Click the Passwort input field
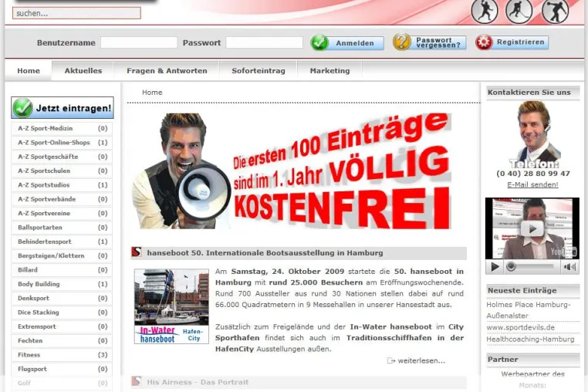This screenshot has width=588, height=392. 264,42
